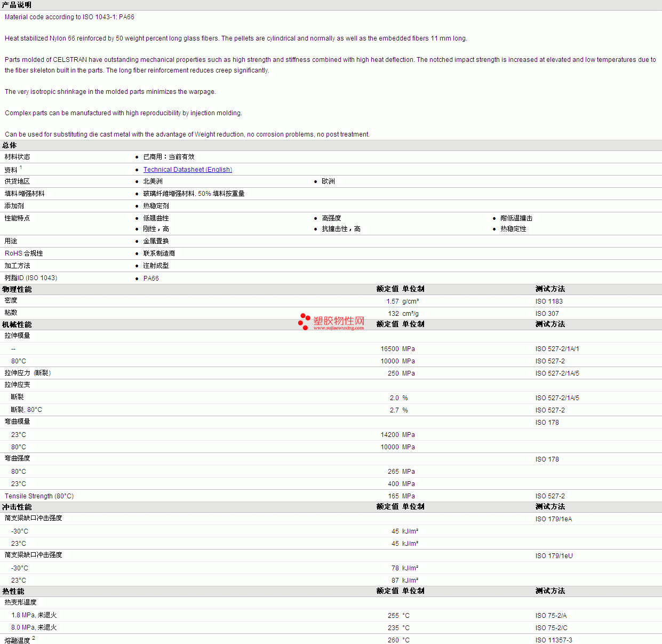Select the '树脂ID (ISO 1043)' row label
Viewport: 662px width, 644px height.
[x=31, y=278]
